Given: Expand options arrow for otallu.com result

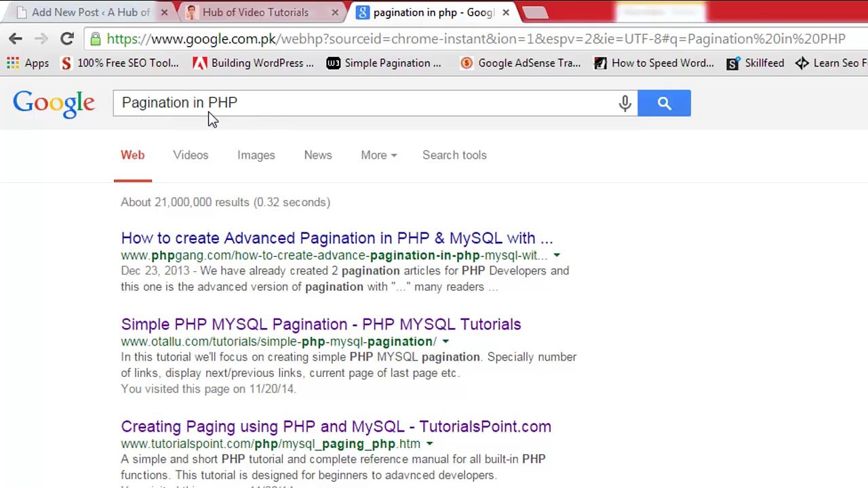Looking at the screenshot, I should [446, 342].
